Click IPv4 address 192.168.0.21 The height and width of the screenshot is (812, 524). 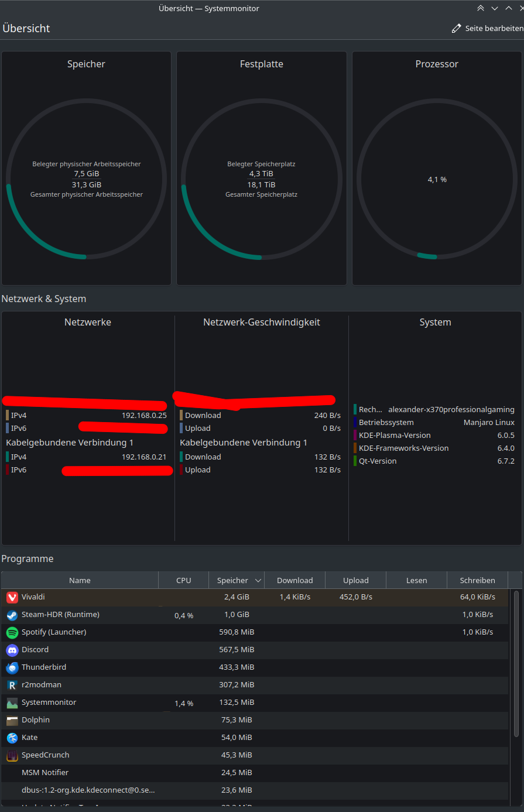pyautogui.click(x=144, y=457)
